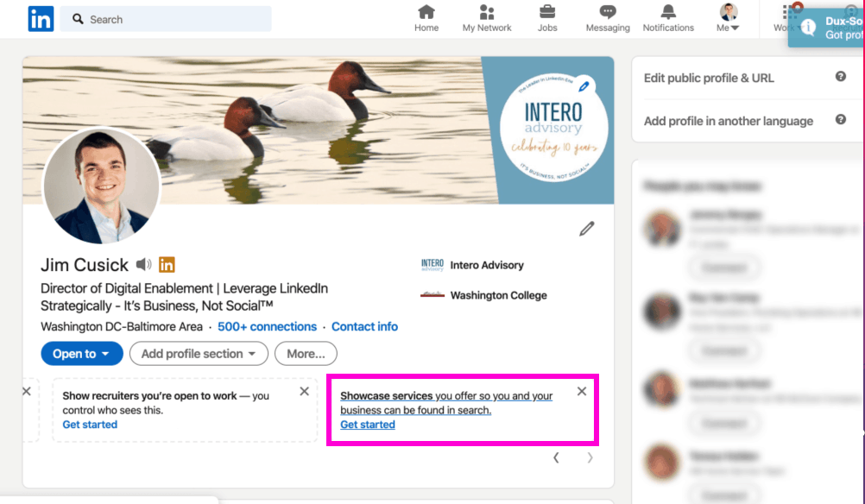
Task: Add profile in another language
Action: click(729, 122)
